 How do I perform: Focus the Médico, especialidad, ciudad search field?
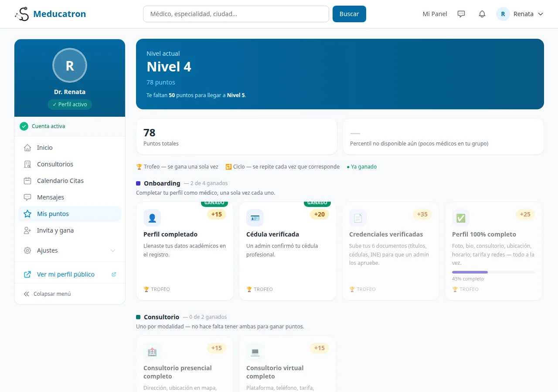coord(236,14)
